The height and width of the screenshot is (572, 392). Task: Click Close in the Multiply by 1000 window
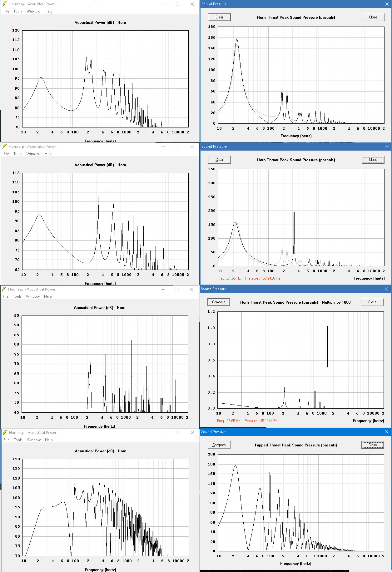coord(372,302)
